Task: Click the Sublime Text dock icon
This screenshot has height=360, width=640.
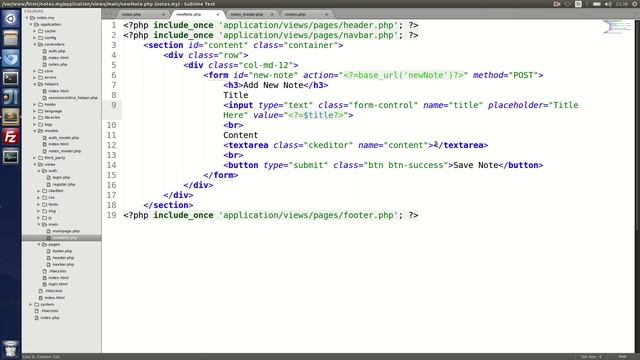Action: (x=11, y=117)
